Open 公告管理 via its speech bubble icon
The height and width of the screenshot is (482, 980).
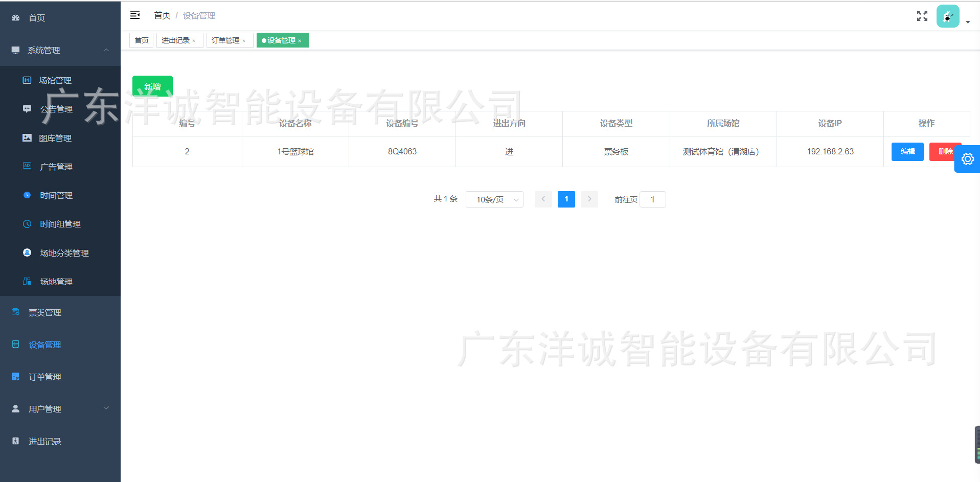[27, 108]
